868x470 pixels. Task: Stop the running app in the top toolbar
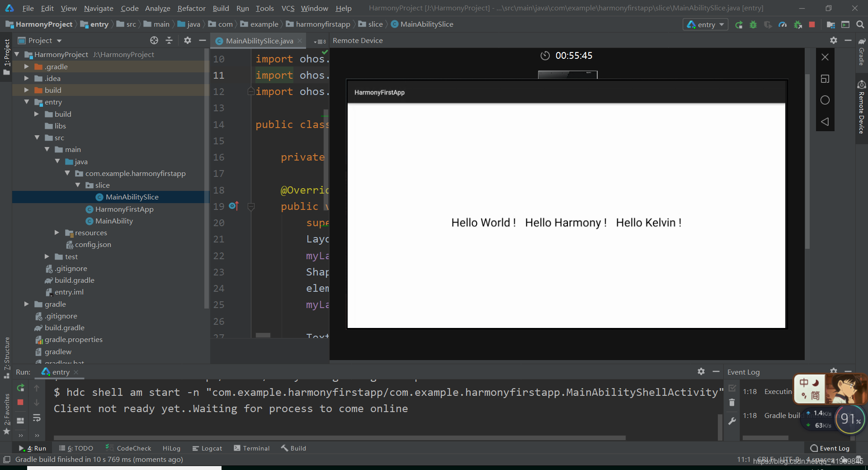click(x=812, y=25)
